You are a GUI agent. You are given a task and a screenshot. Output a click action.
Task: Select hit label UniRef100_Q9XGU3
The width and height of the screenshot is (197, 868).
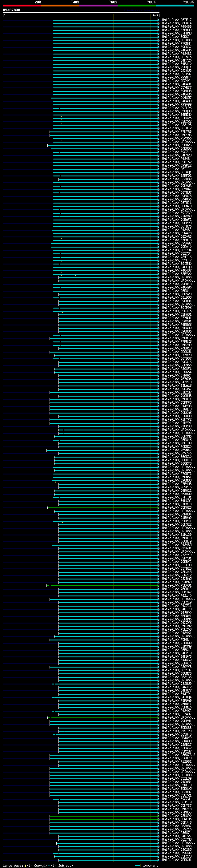(x=176, y=71)
